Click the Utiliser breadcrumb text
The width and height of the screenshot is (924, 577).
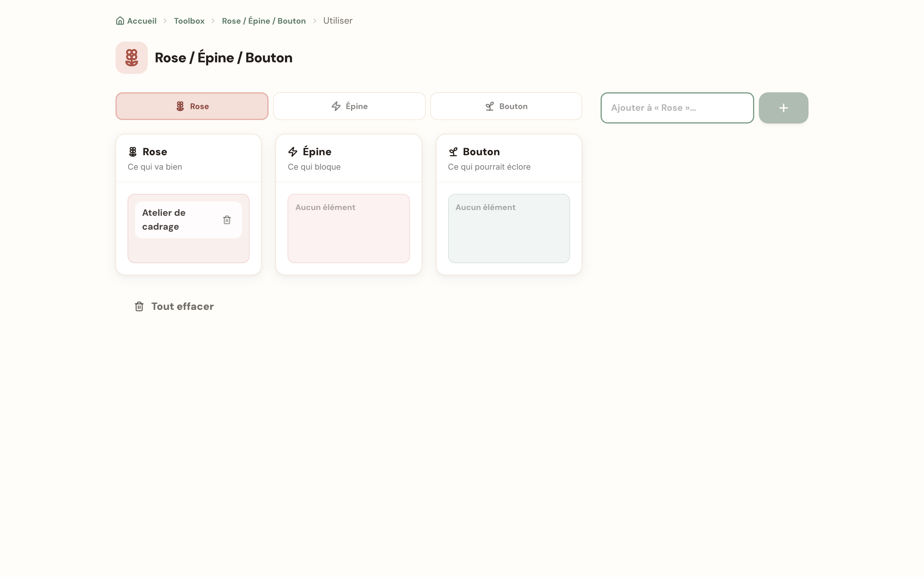point(338,21)
